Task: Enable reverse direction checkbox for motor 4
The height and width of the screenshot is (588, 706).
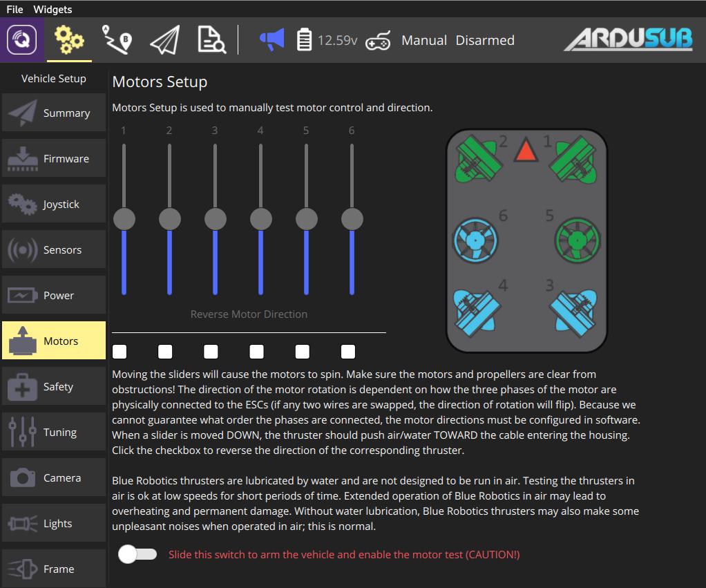Action: point(257,352)
